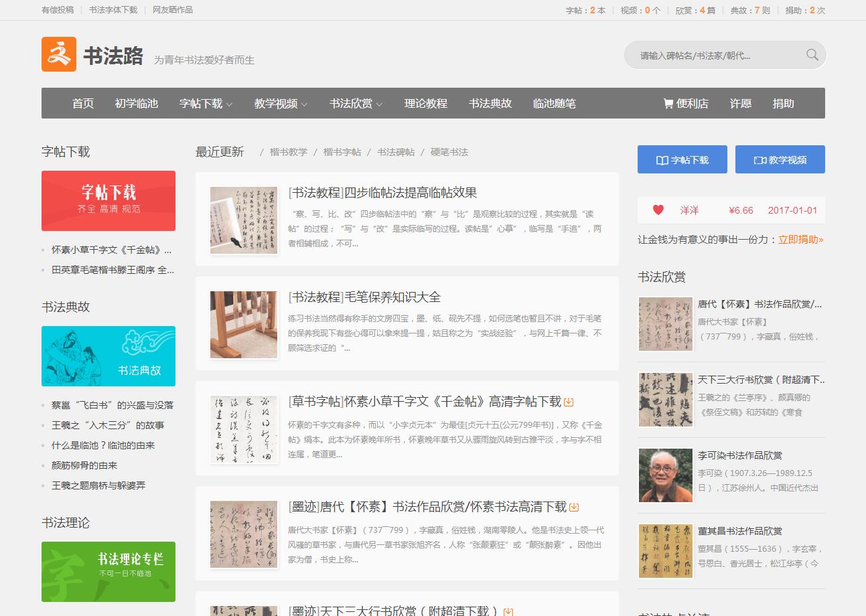
Task: Open article title 怀素小草千字文《千金帖》高清字帖下载
Action: click(425, 402)
